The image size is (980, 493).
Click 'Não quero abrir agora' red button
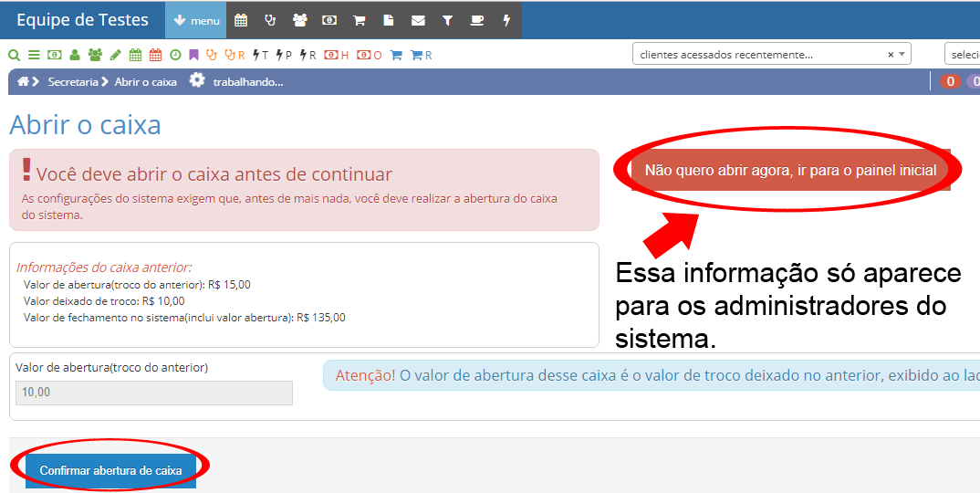click(790, 170)
